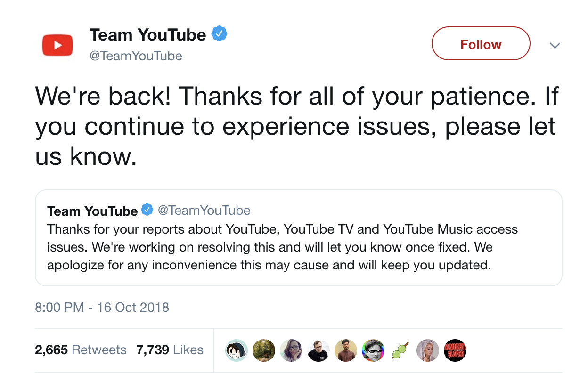This screenshot has height=374, width=588.
Task: Open the 8:00 PM - 16 Oct 2018 timestamp
Action: pyautogui.click(x=102, y=308)
